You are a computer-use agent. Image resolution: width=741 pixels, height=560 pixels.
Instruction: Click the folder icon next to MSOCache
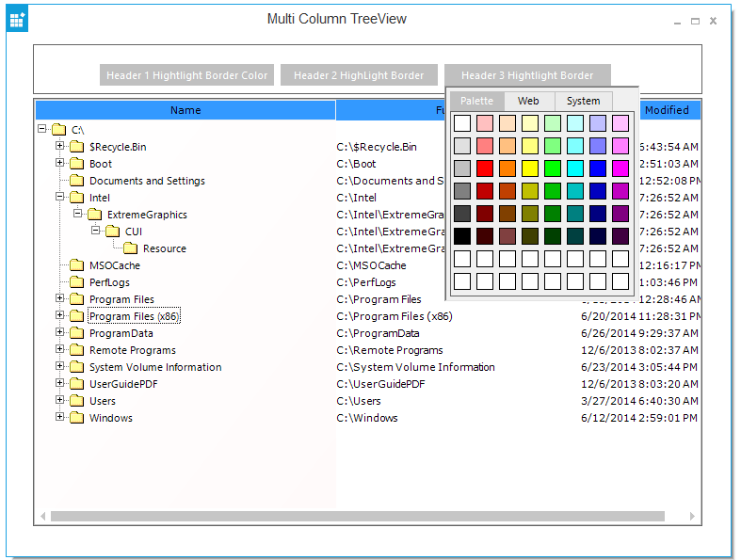[x=76, y=265]
